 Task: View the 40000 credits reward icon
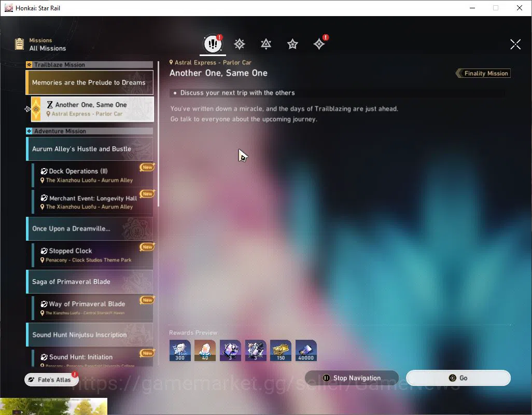coord(306,350)
